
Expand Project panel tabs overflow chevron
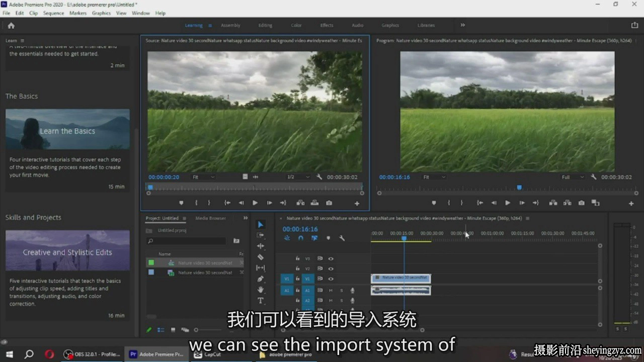tap(246, 218)
